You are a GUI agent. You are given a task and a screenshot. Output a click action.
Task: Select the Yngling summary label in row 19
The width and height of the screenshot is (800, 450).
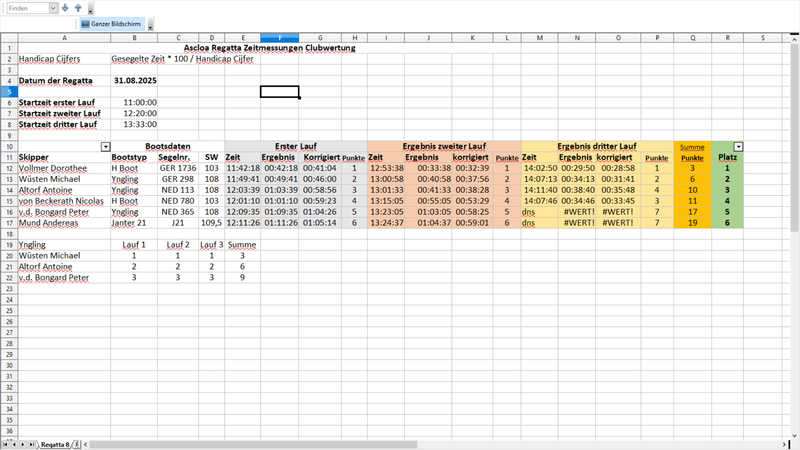64,245
